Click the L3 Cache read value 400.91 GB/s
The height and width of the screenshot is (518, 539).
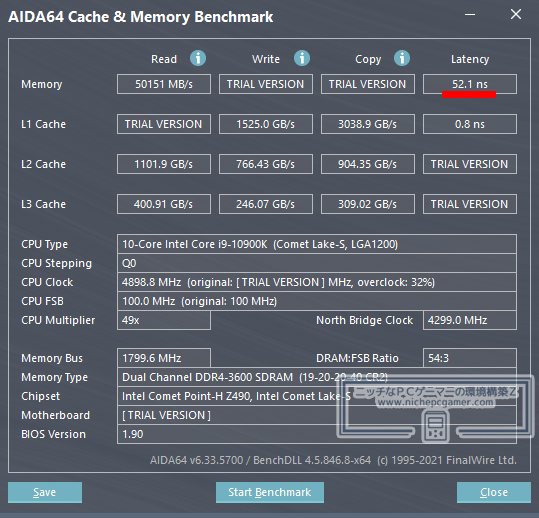(x=164, y=204)
